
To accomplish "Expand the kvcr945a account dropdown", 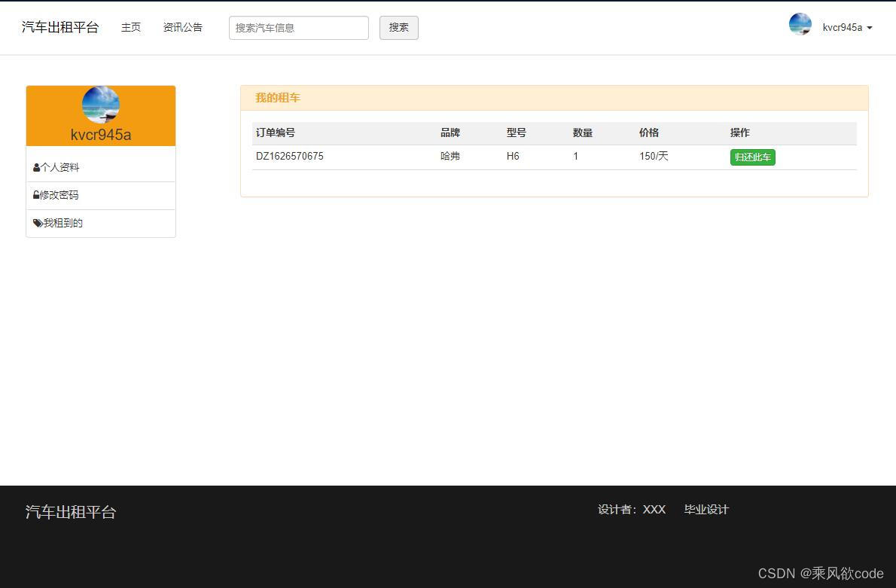I will click(x=843, y=27).
